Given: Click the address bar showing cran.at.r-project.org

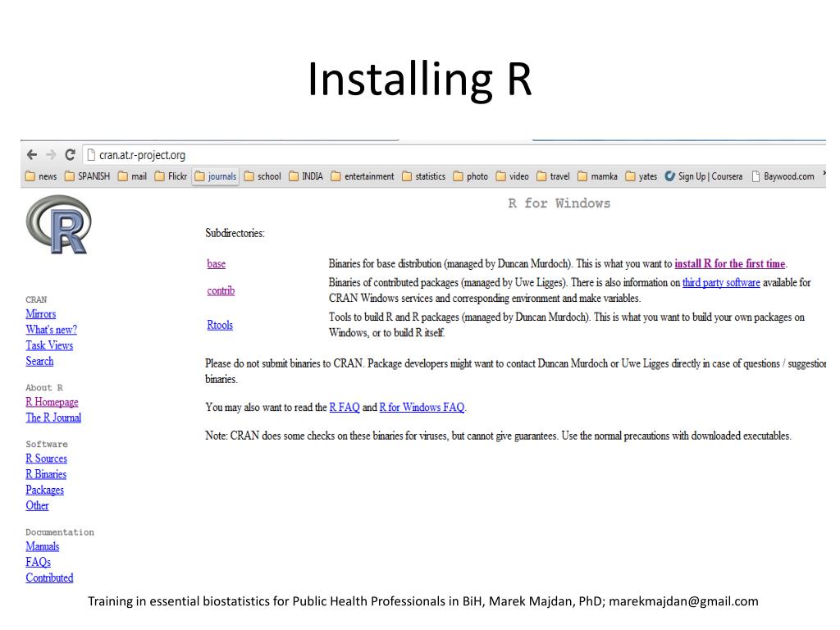Looking at the screenshot, I should [x=455, y=155].
